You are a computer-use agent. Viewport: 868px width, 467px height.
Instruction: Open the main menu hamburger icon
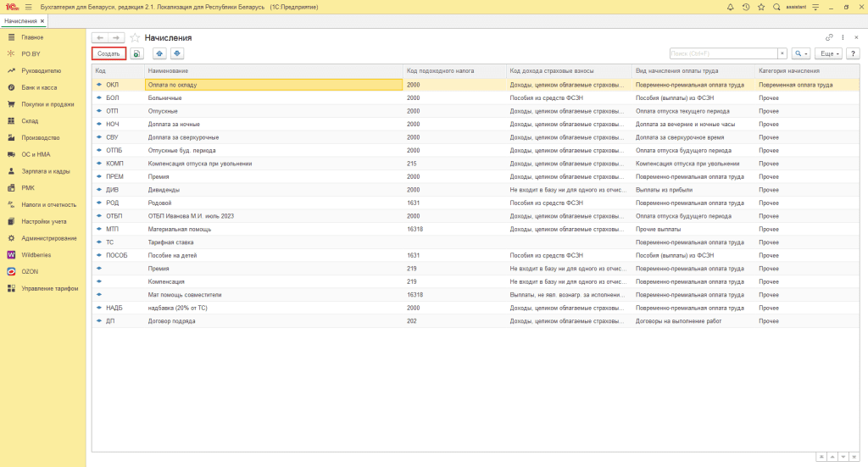coord(28,7)
